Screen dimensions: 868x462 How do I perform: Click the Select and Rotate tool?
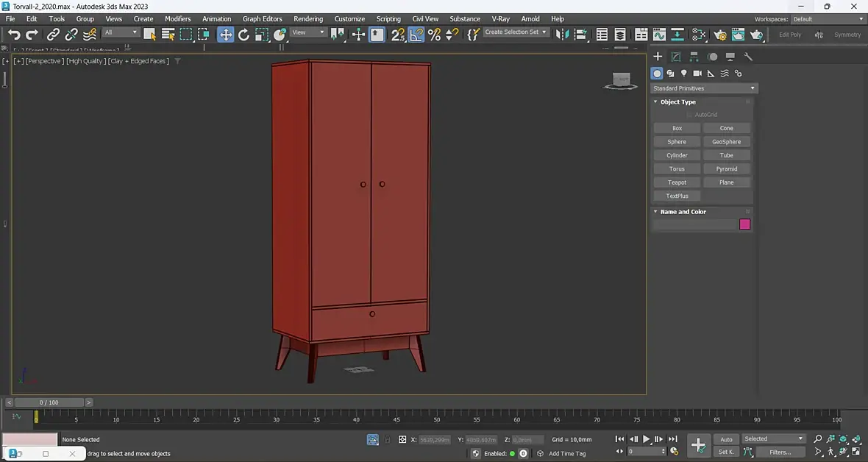pos(243,35)
